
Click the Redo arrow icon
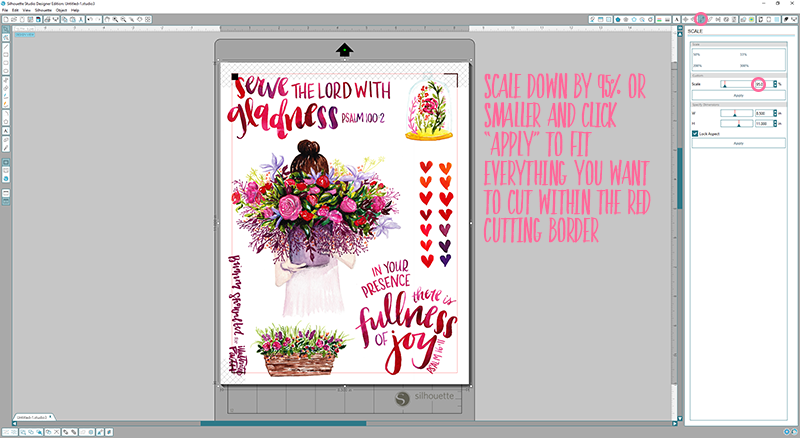tap(97, 19)
